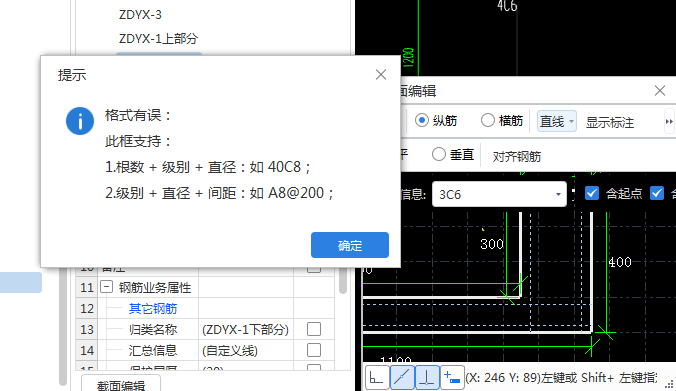Screen dimensions: 676x391
Task: Select the ZDYX-1上部分 list item
Action: point(158,39)
